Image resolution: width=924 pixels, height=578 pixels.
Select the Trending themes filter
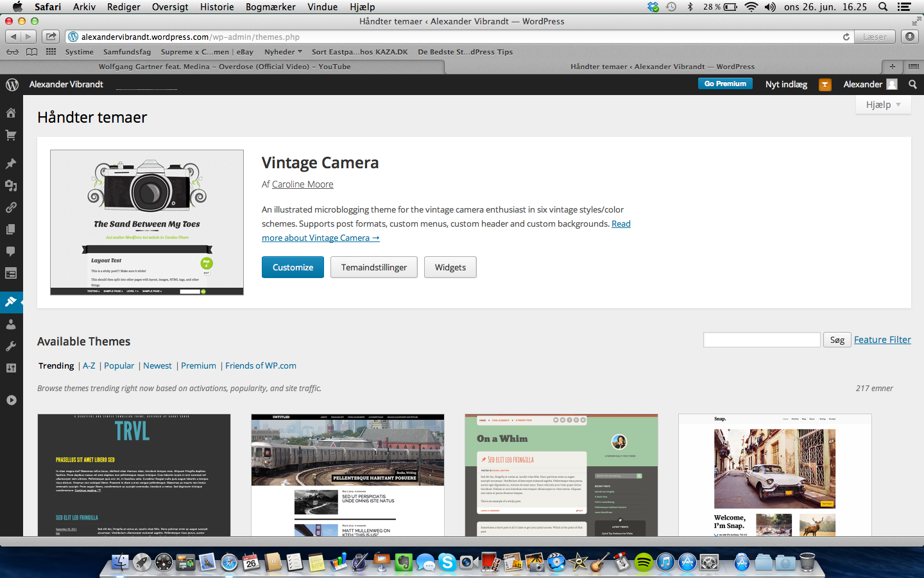(56, 365)
